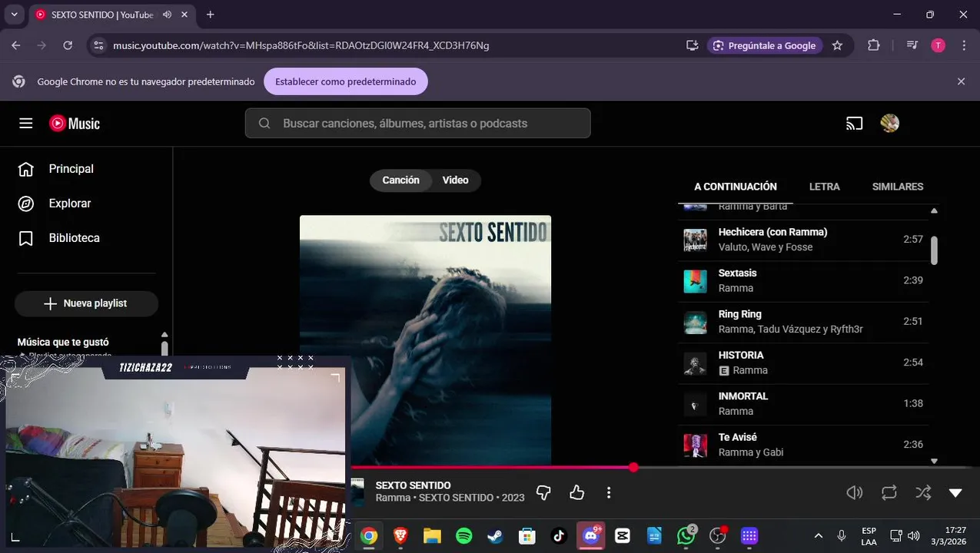Select the SIMILARES tab

click(x=898, y=187)
